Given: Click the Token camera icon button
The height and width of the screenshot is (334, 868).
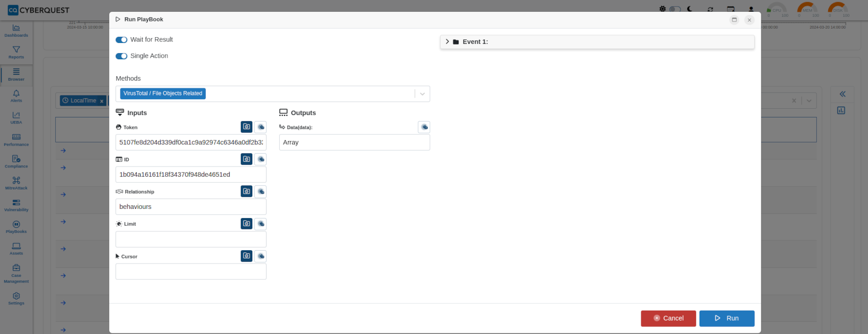Looking at the screenshot, I should click(247, 127).
